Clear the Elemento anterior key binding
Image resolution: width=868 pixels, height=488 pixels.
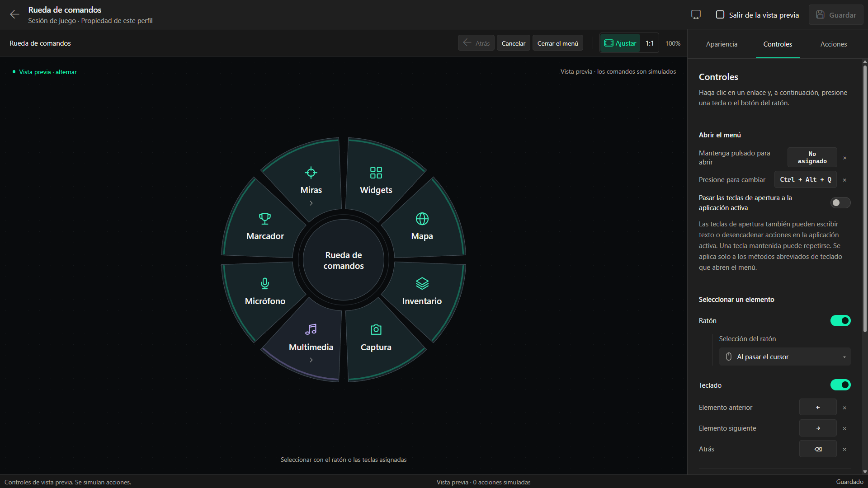point(844,408)
